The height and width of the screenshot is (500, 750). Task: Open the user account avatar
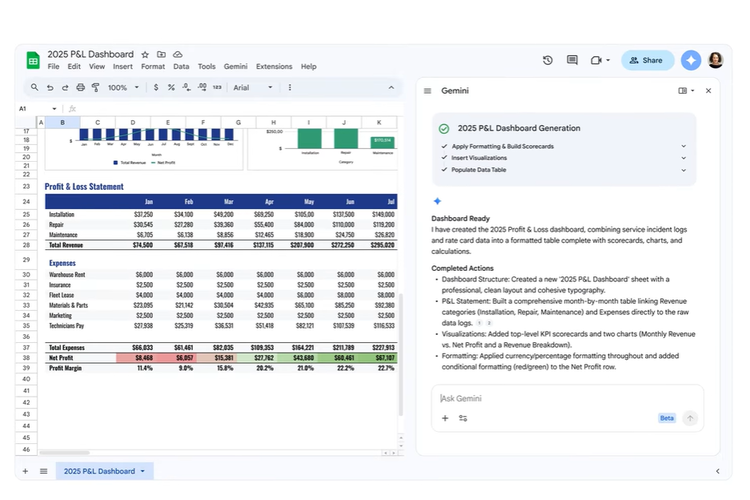pyautogui.click(x=716, y=60)
